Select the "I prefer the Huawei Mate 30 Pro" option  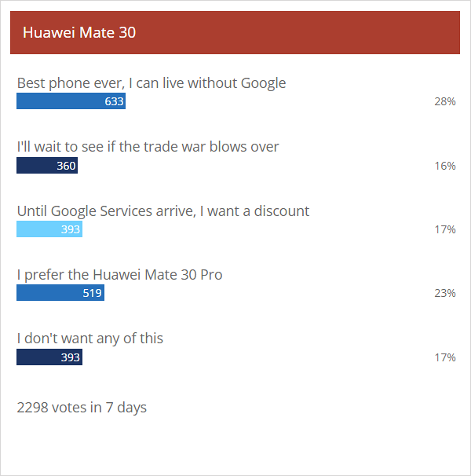tap(119, 275)
